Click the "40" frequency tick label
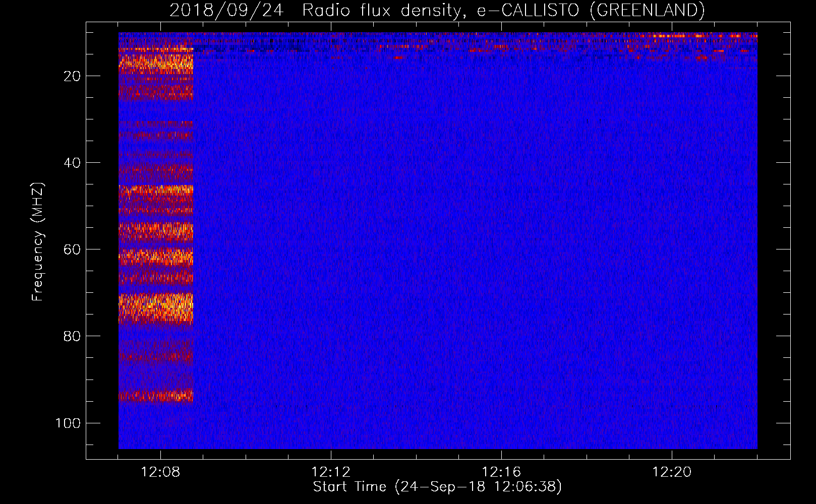 tap(73, 163)
